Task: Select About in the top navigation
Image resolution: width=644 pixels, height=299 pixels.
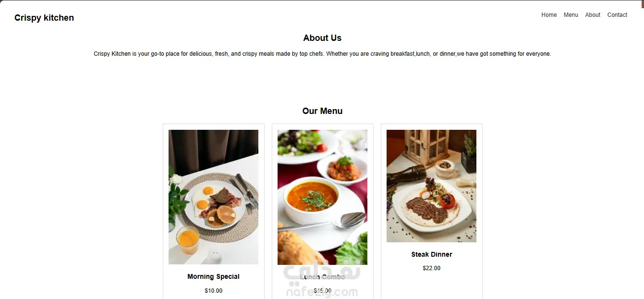Action: [x=593, y=15]
